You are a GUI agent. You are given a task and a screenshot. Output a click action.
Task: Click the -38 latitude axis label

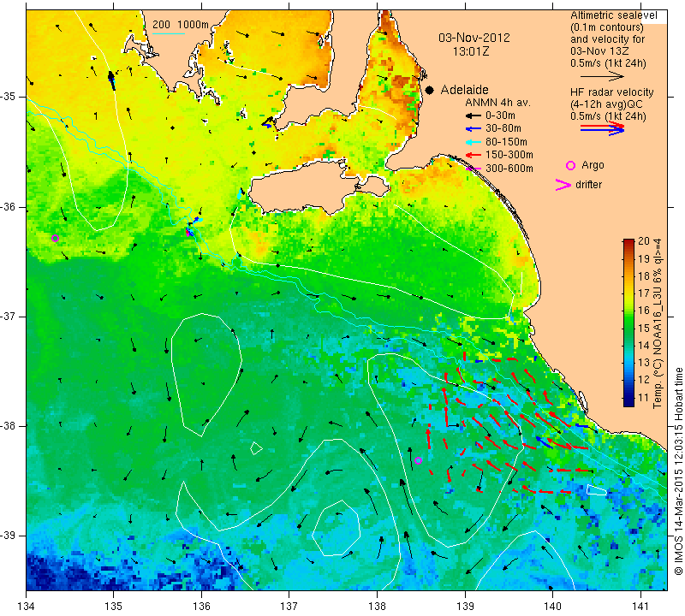[9, 426]
